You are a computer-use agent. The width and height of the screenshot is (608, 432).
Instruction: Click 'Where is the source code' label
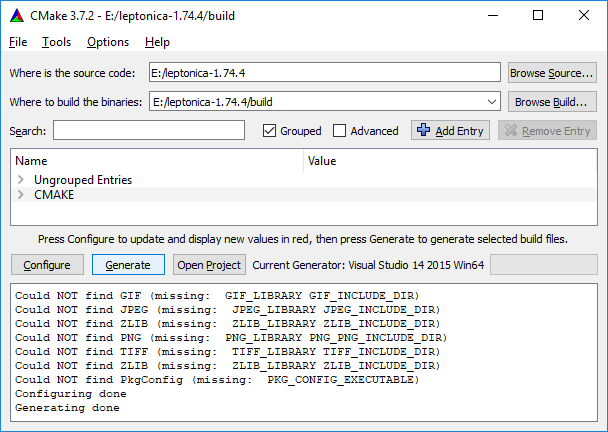[72, 73]
